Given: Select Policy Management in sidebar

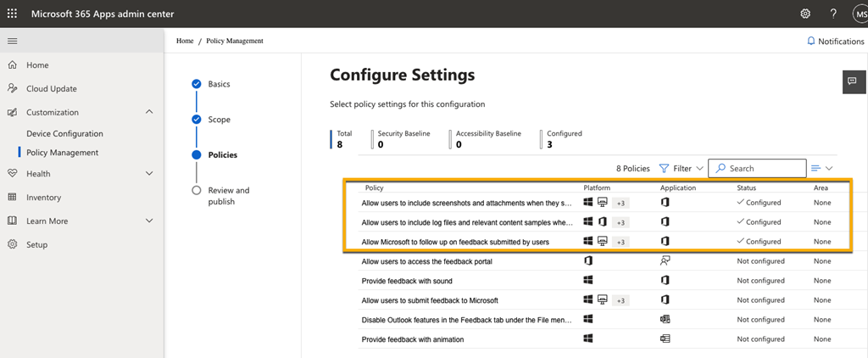Looking at the screenshot, I should coord(63,153).
